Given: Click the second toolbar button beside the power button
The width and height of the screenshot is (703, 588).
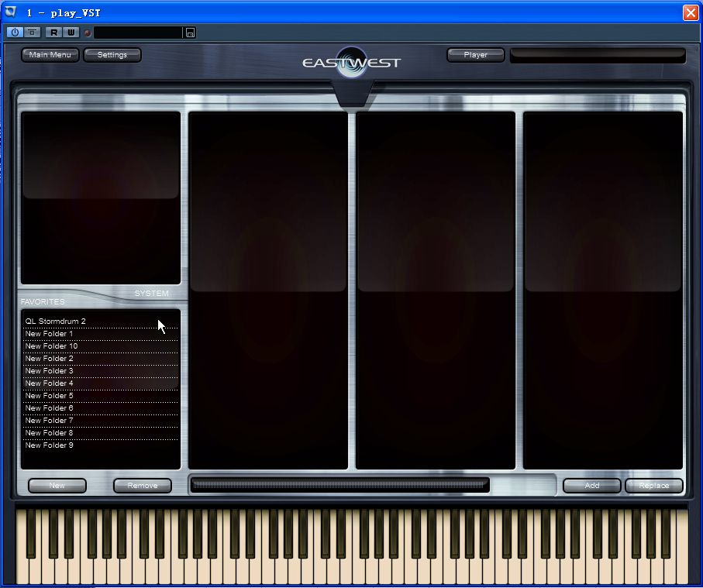Looking at the screenshot, I should click(32, 33).
